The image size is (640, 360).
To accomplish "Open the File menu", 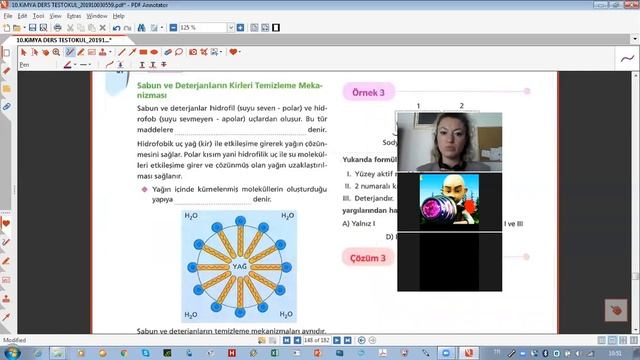I will point(8,16).
